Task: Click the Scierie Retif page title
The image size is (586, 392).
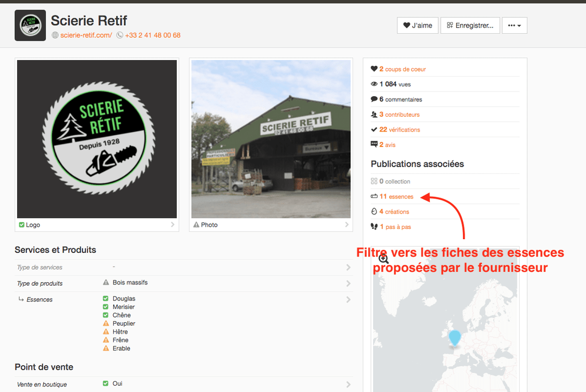Action: pyautogui.click(x=89, y=21)
